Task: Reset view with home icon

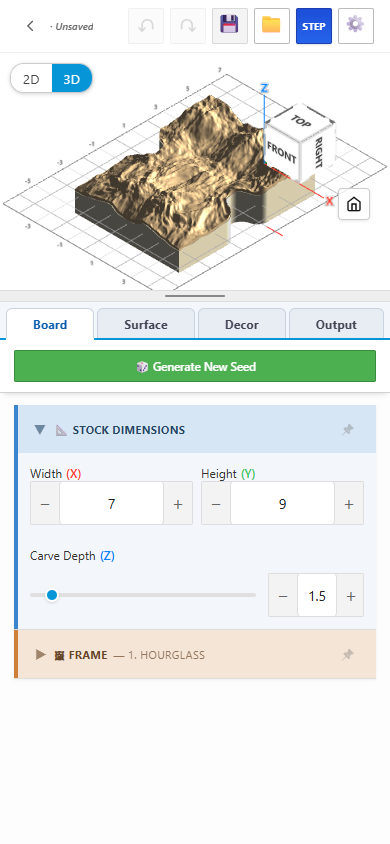Action: pos(354,204)
